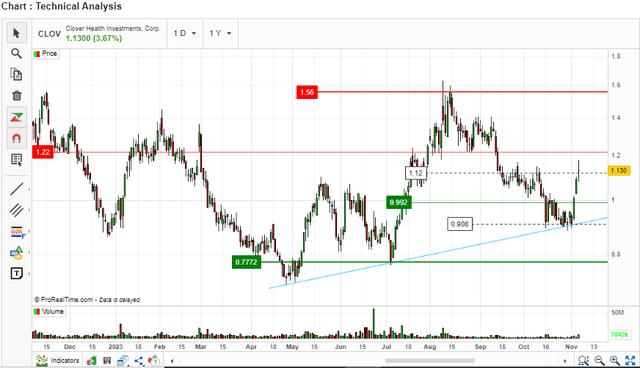Click the zoom in magnifier icon
Viewport: 640px width, 368px height.
[615, 361]
